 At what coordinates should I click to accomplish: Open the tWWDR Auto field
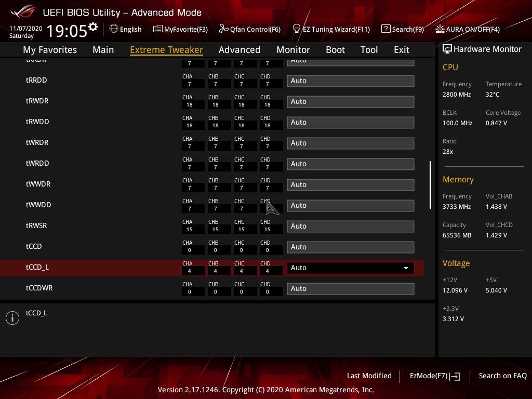pyautogui.click(x=351, y=184)
